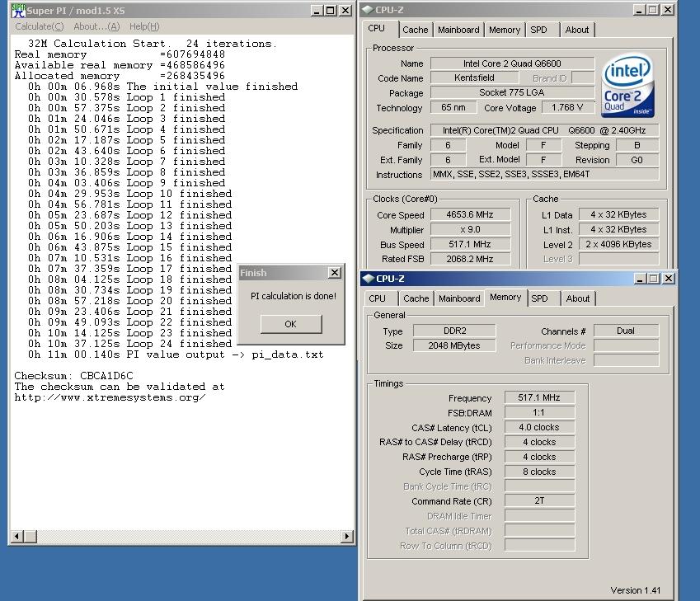Minimize the upper CPU-Z window
Image resolution: width=700 pixels, height=601 pixels.
click(x=639, y=10)
